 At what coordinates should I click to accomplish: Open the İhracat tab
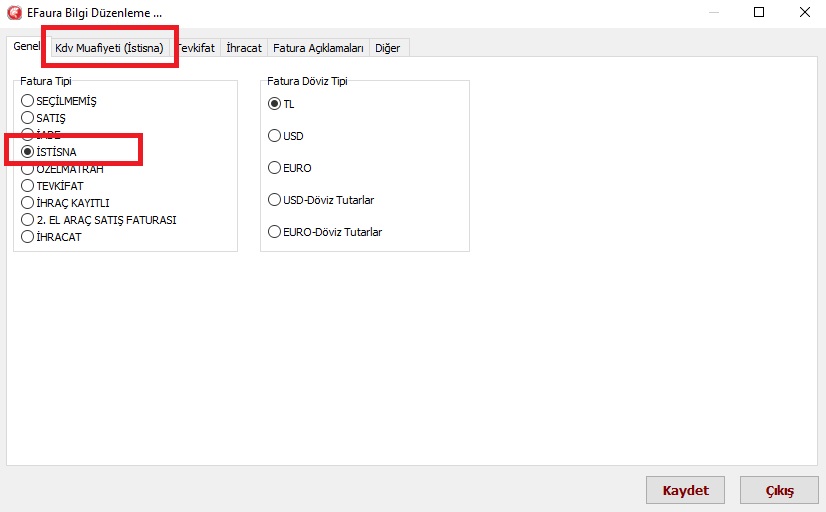click(244, 48)
